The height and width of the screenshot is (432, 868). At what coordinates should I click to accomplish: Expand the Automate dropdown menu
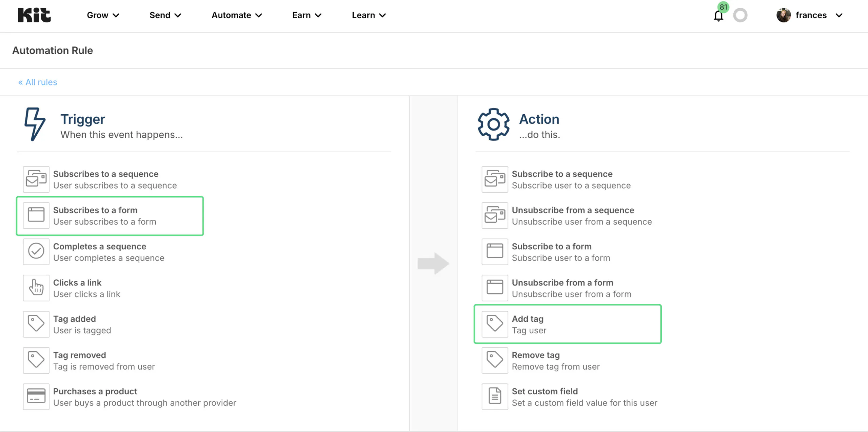237,15
